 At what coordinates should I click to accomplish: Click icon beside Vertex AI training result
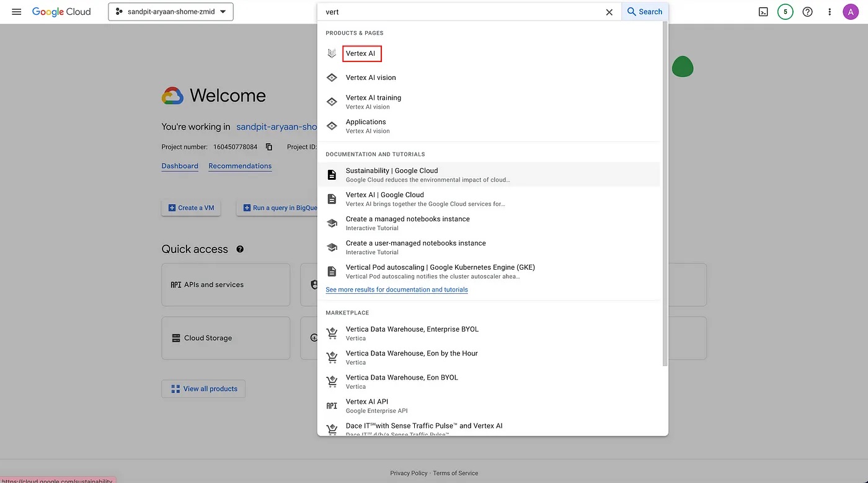(332, 102)
